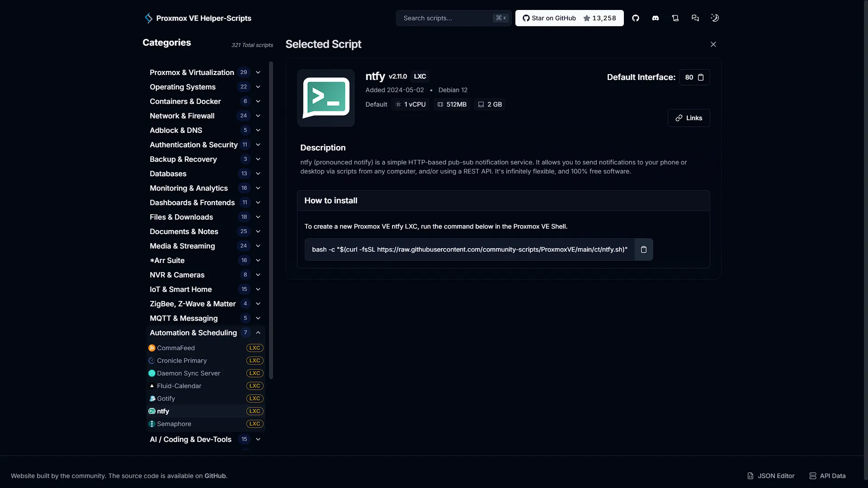Focus the Search scripts input field

click(x=453, y=18)
